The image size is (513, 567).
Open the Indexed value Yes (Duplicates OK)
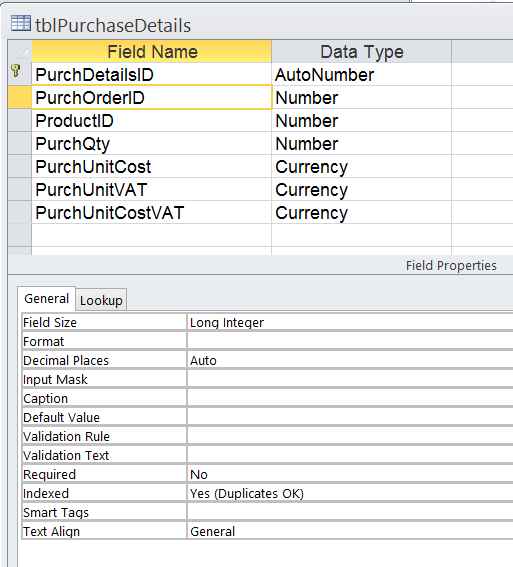[x=350, y=493]
